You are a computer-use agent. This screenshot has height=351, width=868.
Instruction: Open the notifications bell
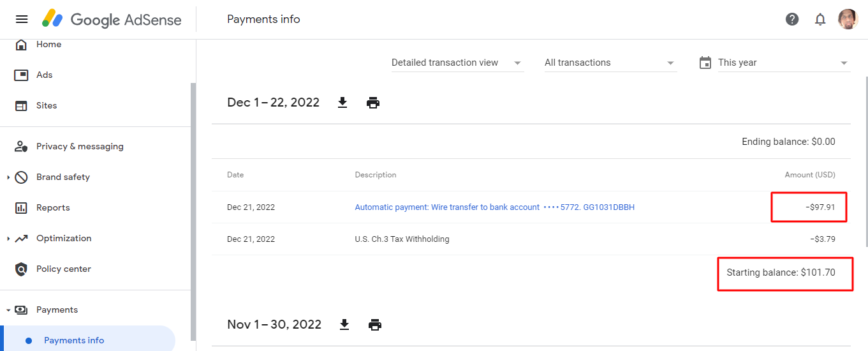point(820,19)
